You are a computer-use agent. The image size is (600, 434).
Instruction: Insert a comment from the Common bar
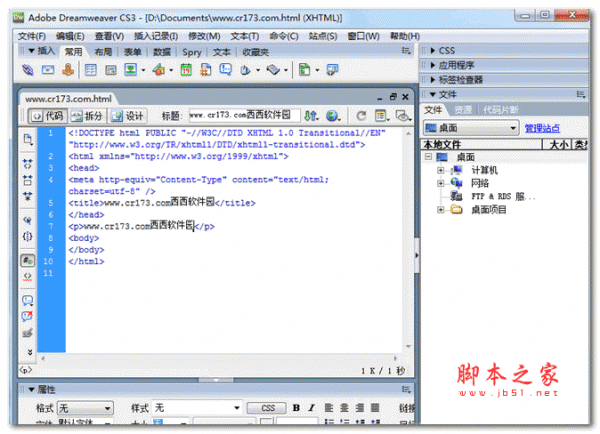pyautogui.click(x=226, y=70)
